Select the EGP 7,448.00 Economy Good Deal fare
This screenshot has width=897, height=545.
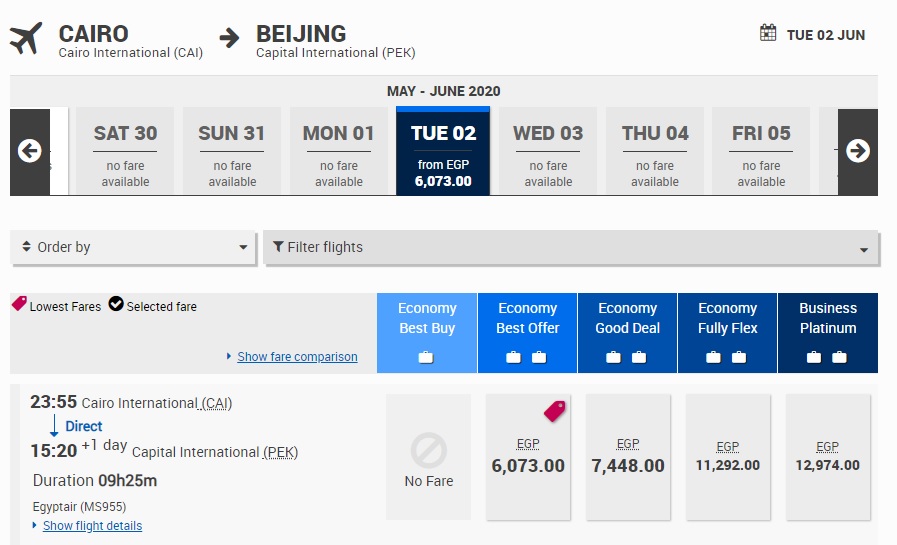click(628, 457)
